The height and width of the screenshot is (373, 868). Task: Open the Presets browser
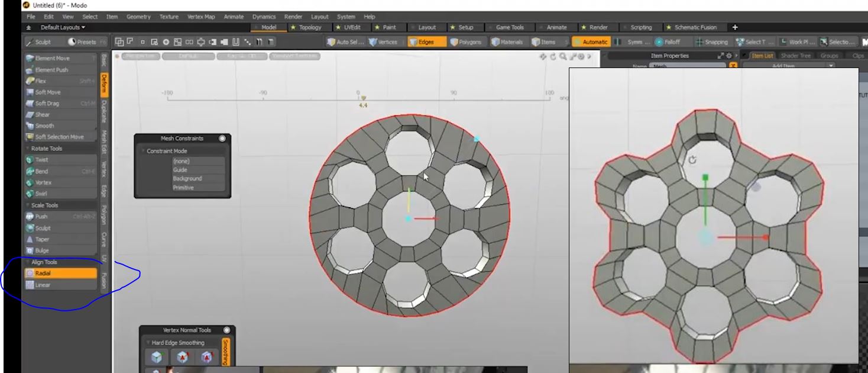pyautogui.click(x=86, y=42)
